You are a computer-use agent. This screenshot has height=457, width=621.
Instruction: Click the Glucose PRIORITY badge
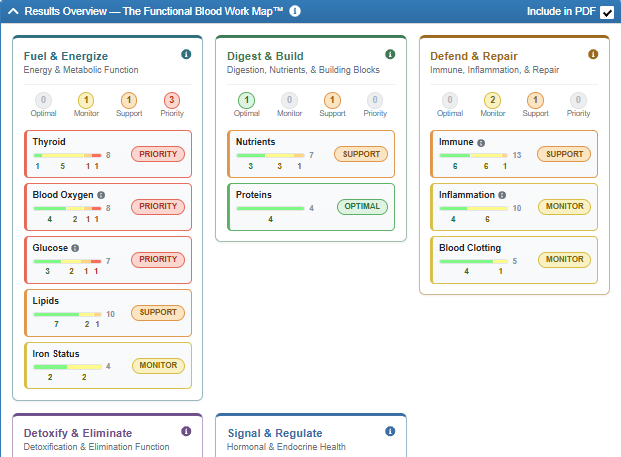click(x=158, y=259)
